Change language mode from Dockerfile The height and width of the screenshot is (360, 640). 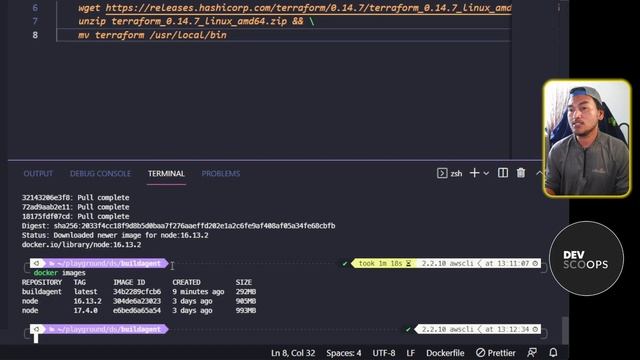click(445, 353)
